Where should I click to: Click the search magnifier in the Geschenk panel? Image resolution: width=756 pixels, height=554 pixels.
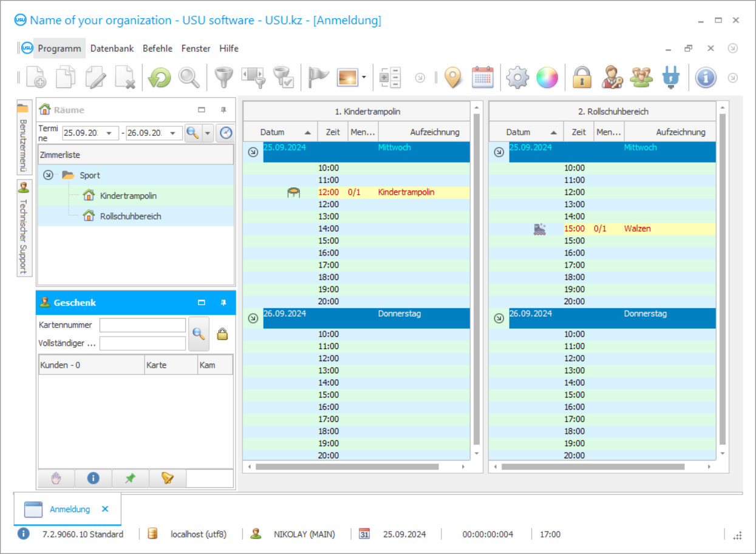point(199,334)
